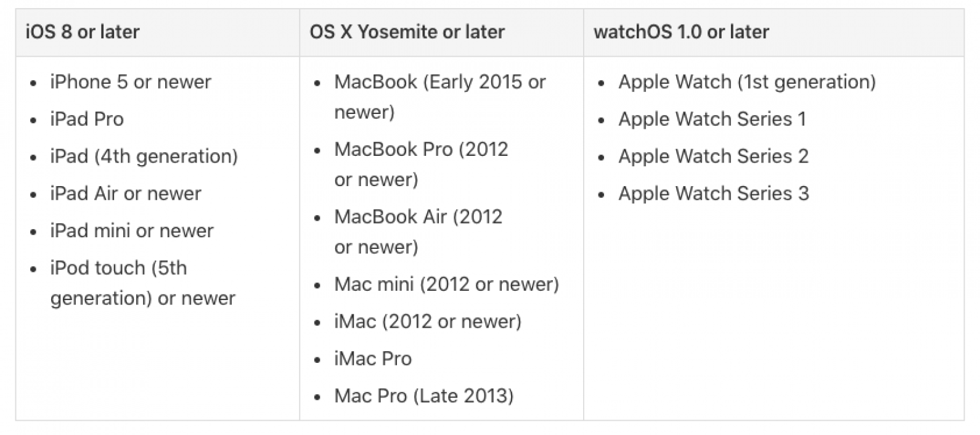Select the "iMac (2012 or newer)" entry
980x435 pixels.
click(x=428, y=322)
